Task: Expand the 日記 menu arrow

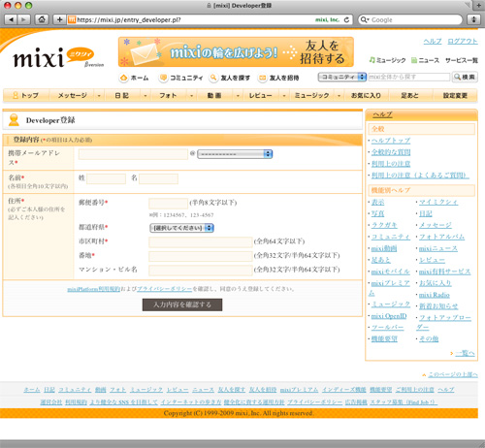Action: [x=145, y=96]
